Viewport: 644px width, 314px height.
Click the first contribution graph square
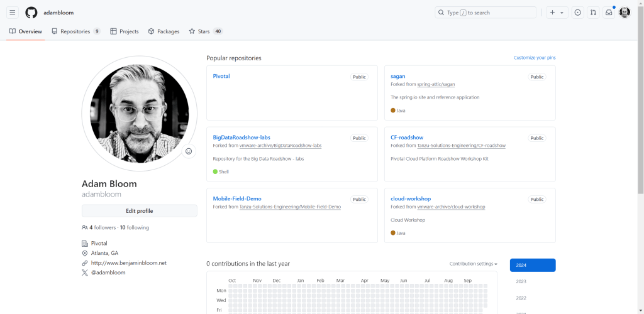point(231,286)
